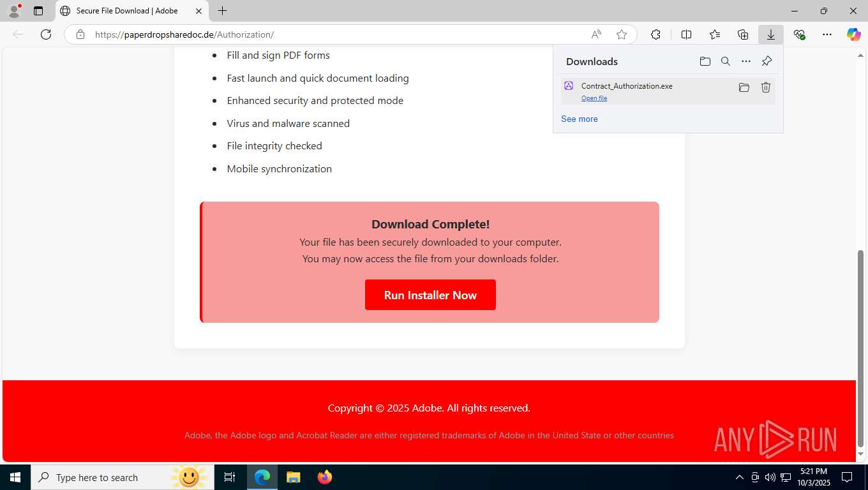Delete the Contract_Authorization.exe download
Viewport: 868px width, 490px height.
coord(766,87)
